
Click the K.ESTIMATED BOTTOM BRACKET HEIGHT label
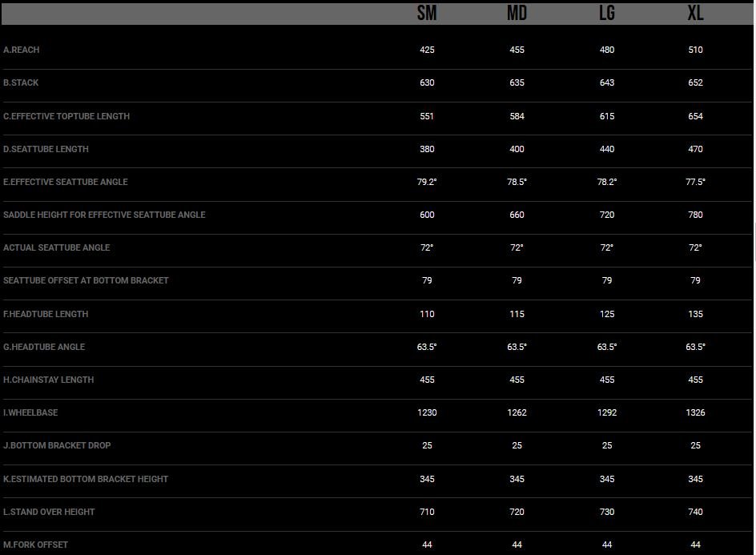pyautogui.click(x=86, y=479)
